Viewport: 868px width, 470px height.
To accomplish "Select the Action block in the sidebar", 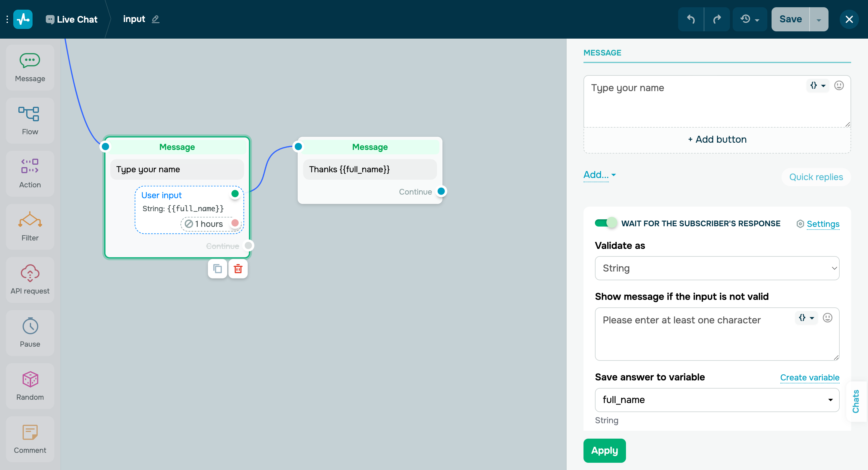I will coord(30,173).
